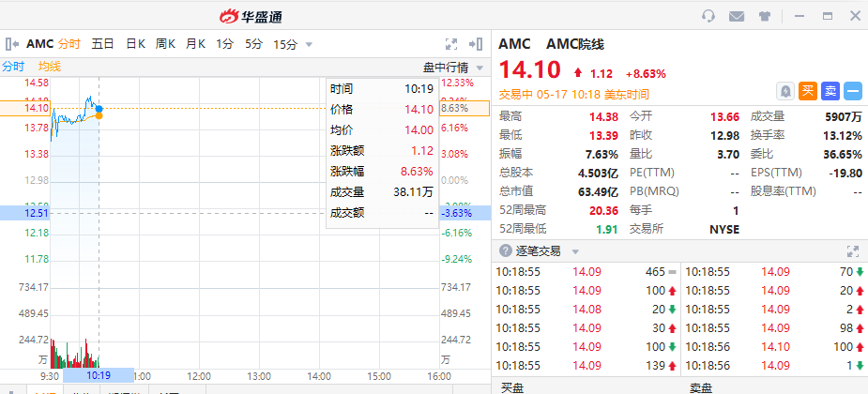868x394 pixels.
Task: Toggle the 均线 average line
Action: pyautogui.click(x=50, y=67)
